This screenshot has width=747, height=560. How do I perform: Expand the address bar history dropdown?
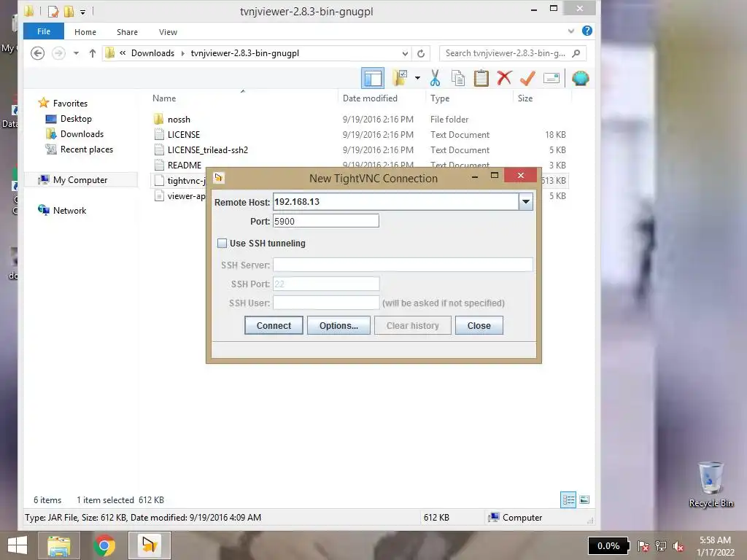point(405,53)
